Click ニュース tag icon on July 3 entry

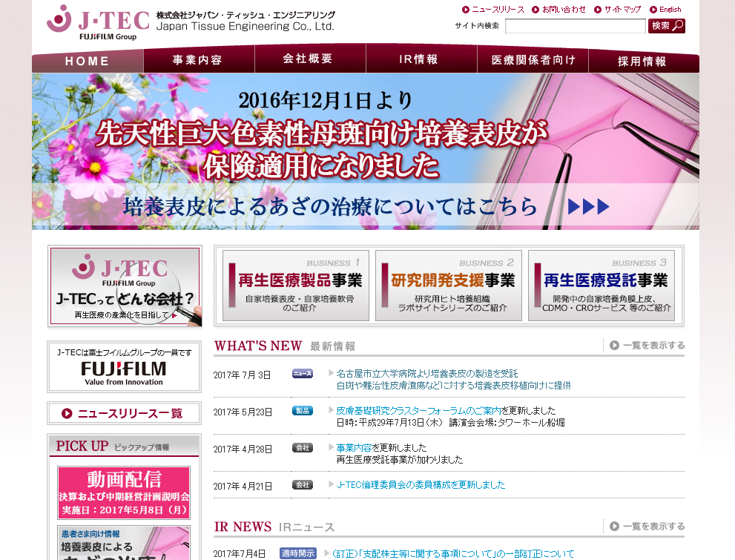click(303, 374)
